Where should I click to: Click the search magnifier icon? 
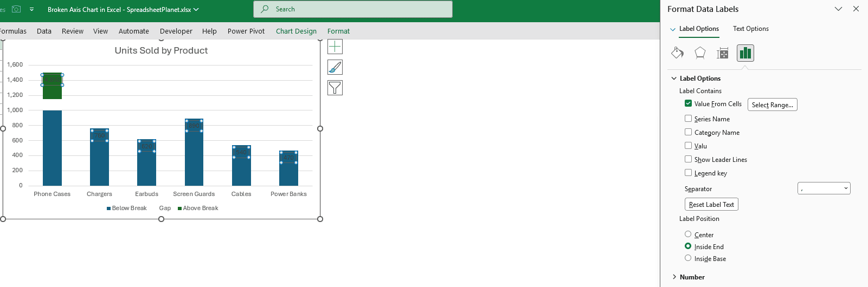tap(265, 9)
